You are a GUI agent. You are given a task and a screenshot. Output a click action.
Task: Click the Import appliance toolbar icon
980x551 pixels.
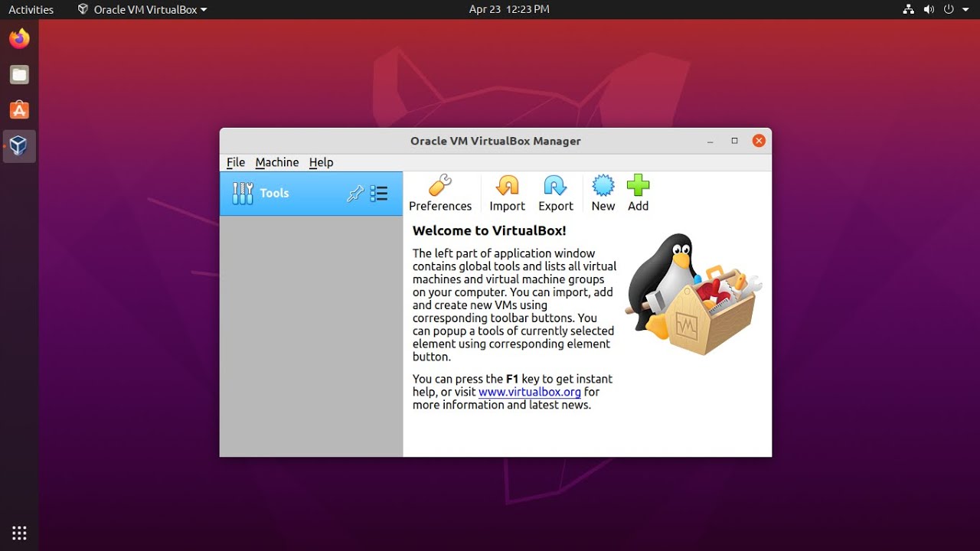click(x=507, y=194)
